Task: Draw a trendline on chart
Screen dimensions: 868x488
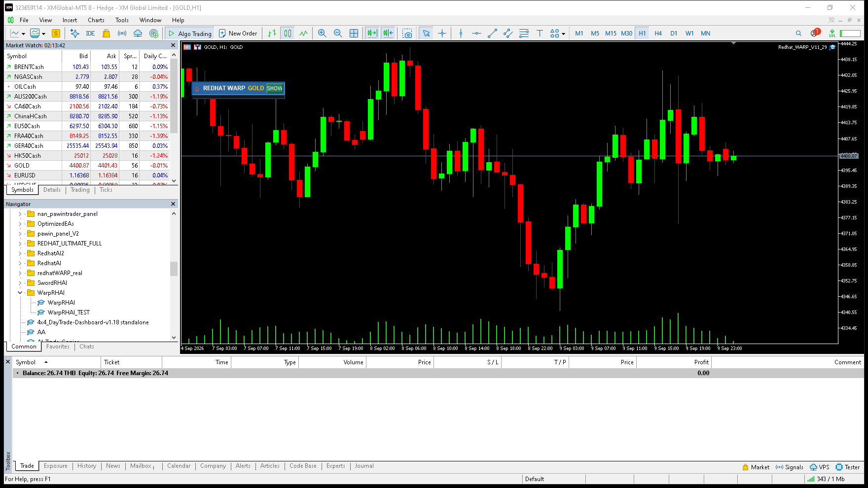Action: [492, 34]
